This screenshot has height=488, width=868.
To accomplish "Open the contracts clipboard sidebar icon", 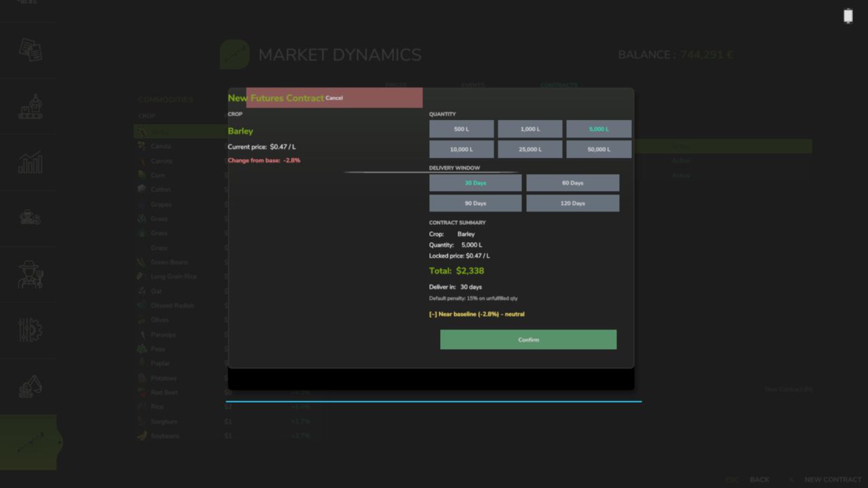I will coord(30,50).
